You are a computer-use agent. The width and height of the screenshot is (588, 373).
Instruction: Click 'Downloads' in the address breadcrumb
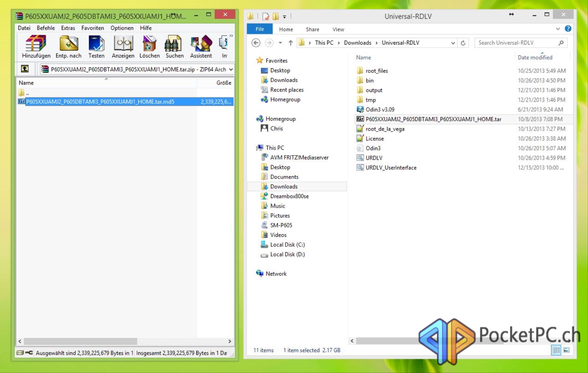tap(358, 43)
